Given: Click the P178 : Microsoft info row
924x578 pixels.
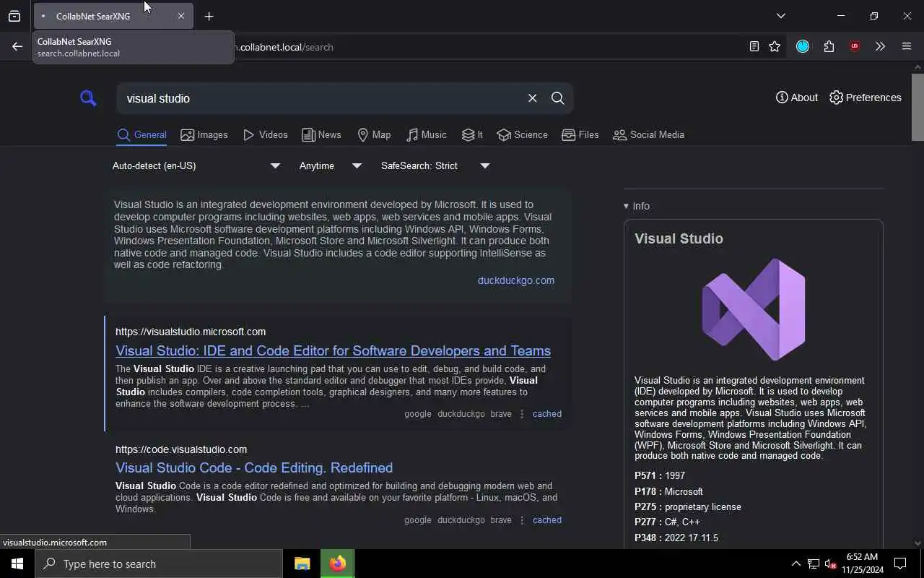Looking at the screenshot, I should tap(668, 491).
